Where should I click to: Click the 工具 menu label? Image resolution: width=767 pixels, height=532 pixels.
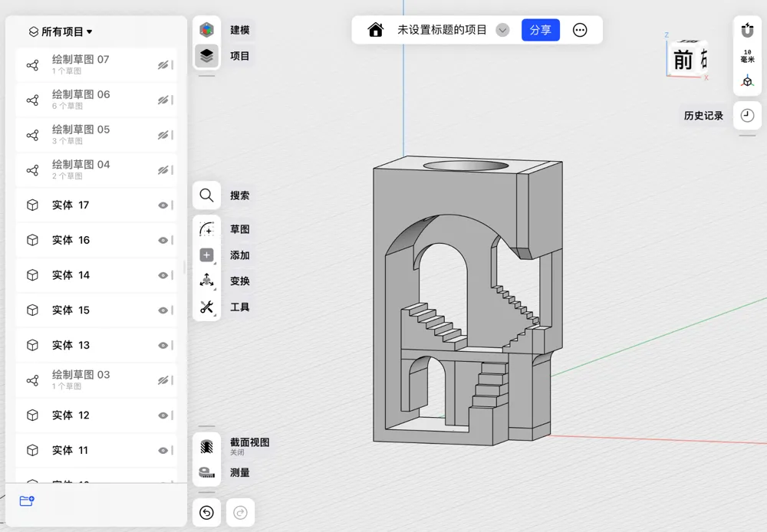[x=239, y=307]
